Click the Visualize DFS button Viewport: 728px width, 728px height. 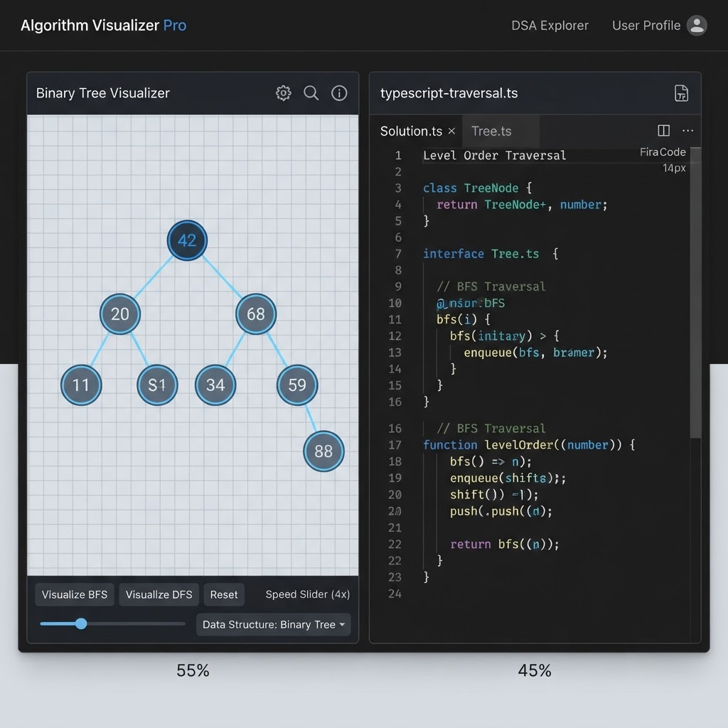(159, 594)
